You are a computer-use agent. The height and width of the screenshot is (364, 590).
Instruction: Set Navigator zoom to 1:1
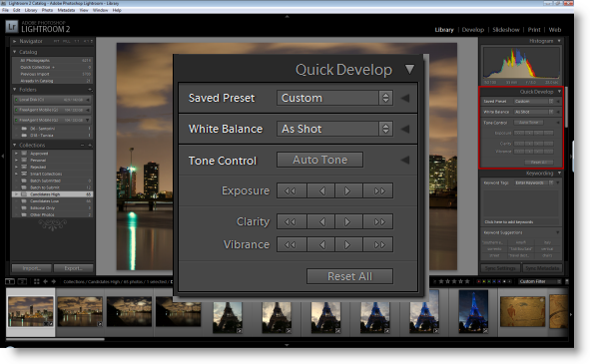pyautogui.click(x=77, y=41)
